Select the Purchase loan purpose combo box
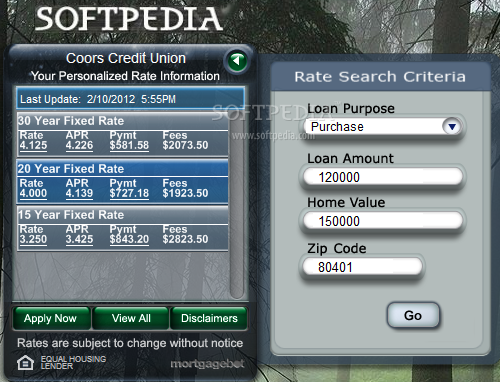This screenshot has width=500, height=382. pos(383,127)
